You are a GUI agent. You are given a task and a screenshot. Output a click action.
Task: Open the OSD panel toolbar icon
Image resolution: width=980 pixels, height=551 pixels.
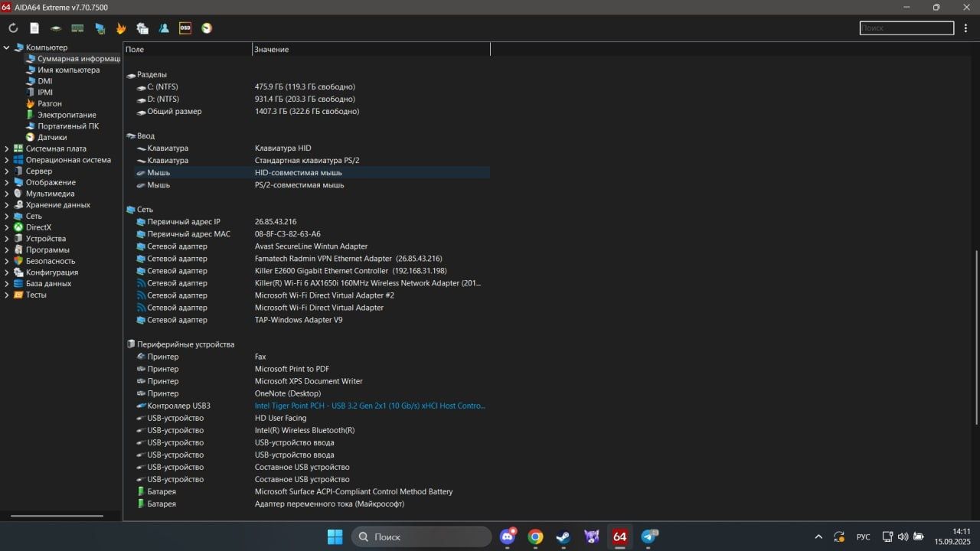[x=185, y=28]
